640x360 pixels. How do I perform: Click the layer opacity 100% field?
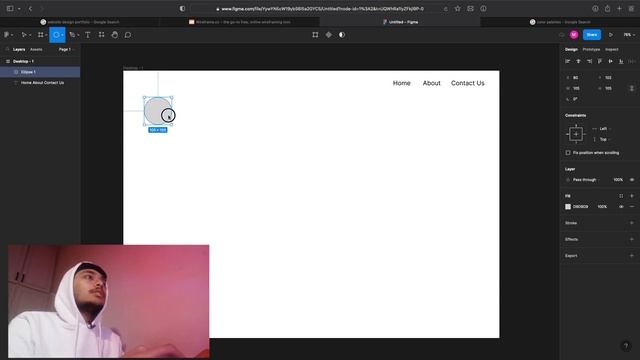(x=618, y=180)
